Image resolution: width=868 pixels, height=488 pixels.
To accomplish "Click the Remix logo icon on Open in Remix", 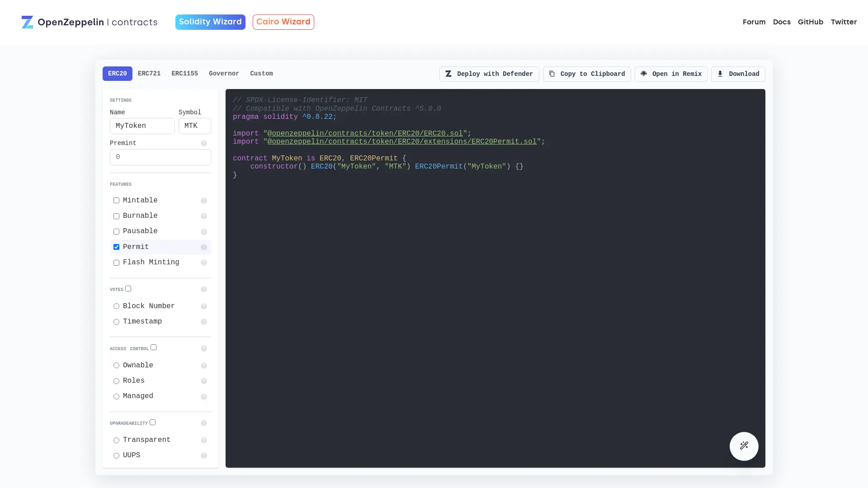I will tap(643, 74).
